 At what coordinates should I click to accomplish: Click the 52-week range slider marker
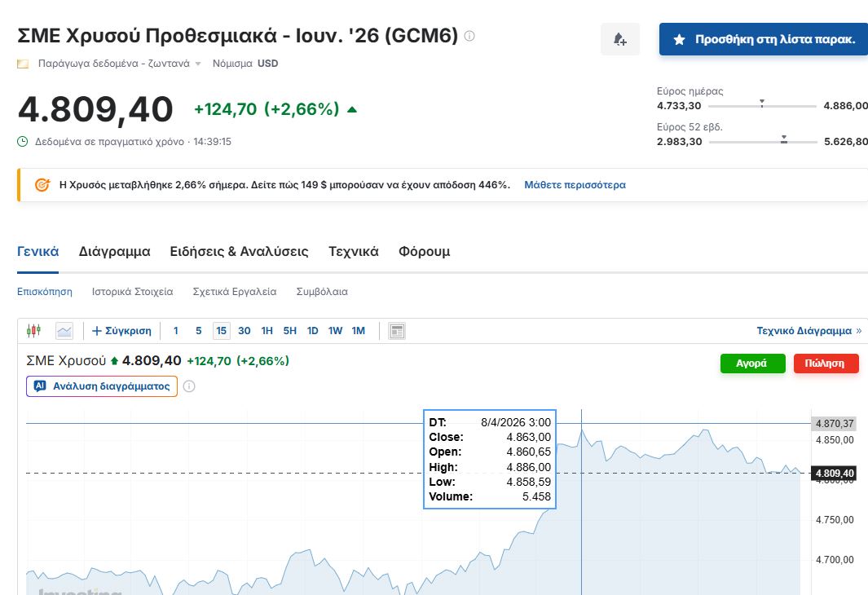[783, 140]
